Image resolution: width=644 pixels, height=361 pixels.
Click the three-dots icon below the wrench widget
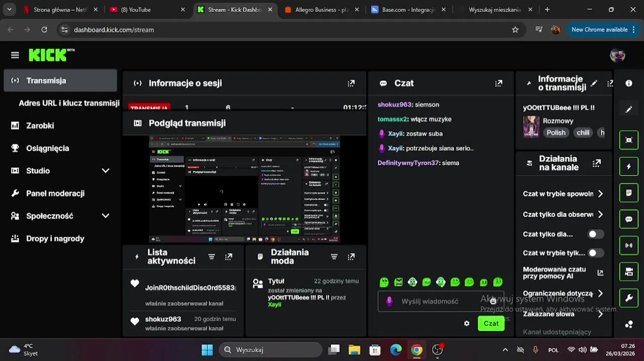pyautogui.click(x=629, y=324)
